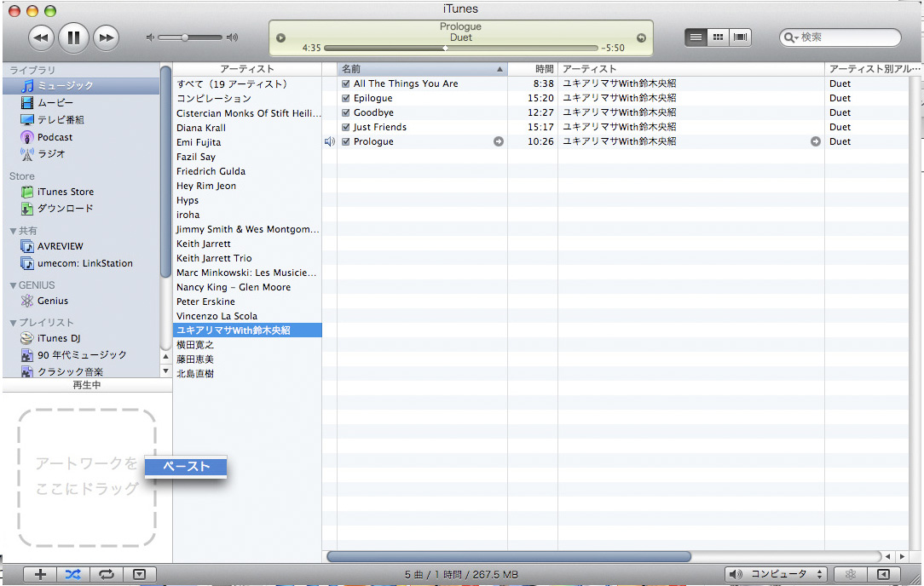Viewport: 924px width, 586px height.
Task: Switch to list view
Action: (x=696, y=37)
